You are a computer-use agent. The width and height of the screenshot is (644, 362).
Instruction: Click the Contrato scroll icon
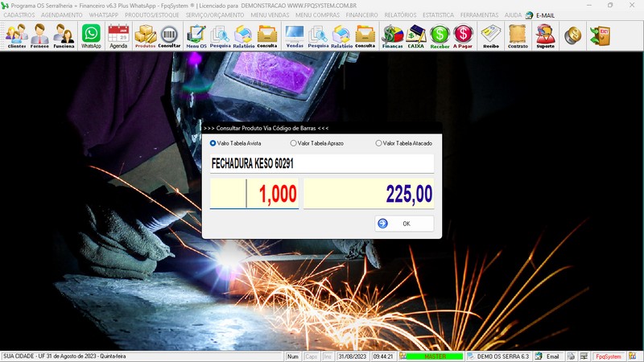(518, 36)
